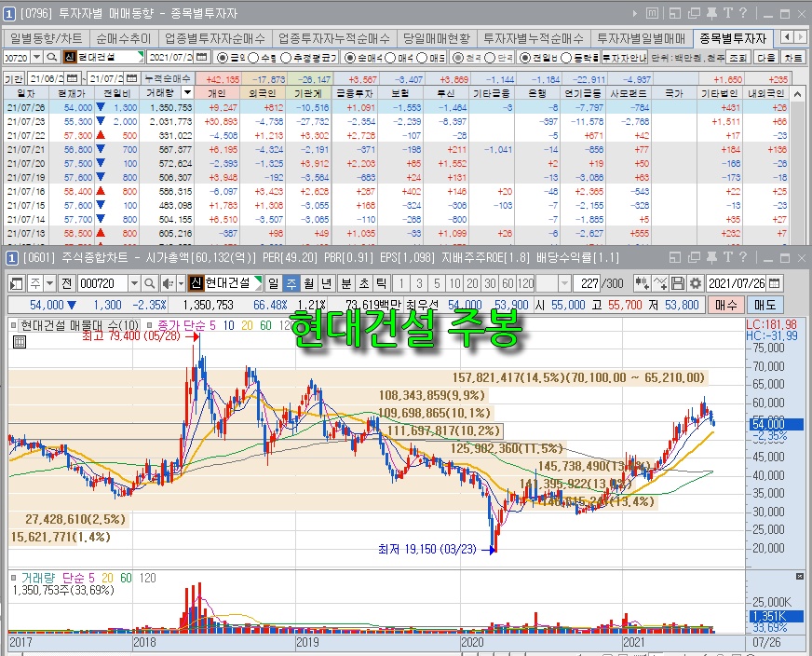Image resolution: width=812 pixels, height=656 pixels.
Task: Switch to the 업종별투자자순매수 tab
Action: 214,38
